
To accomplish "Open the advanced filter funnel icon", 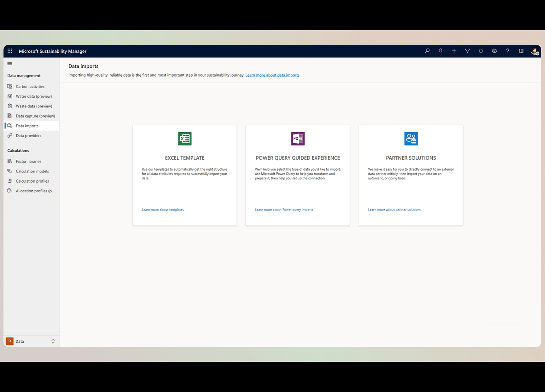I will 468,51.
